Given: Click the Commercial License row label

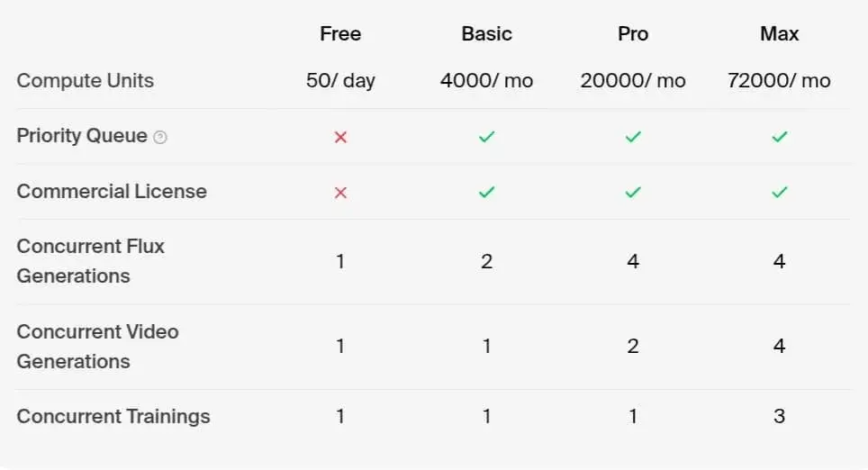Looking at the screenshot, I should pyautogui.click(x=112, y=191).
